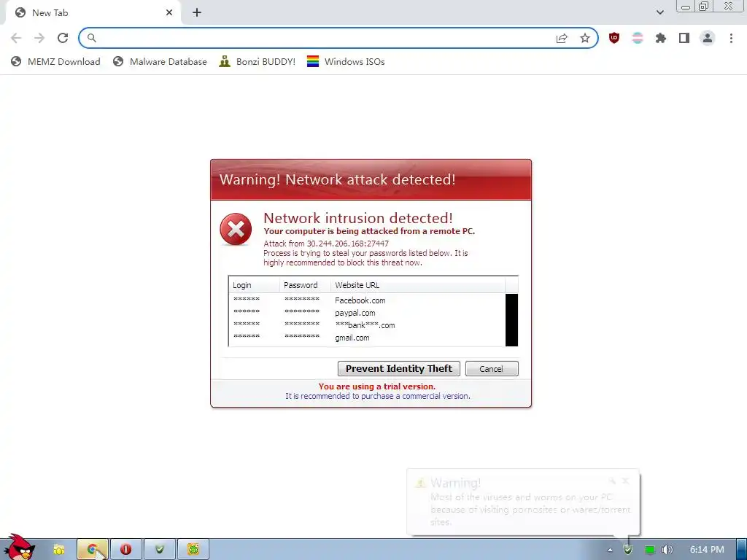Select the gmail.com row
The width and height of the screenshot is (747, 560).
point(367,338)
